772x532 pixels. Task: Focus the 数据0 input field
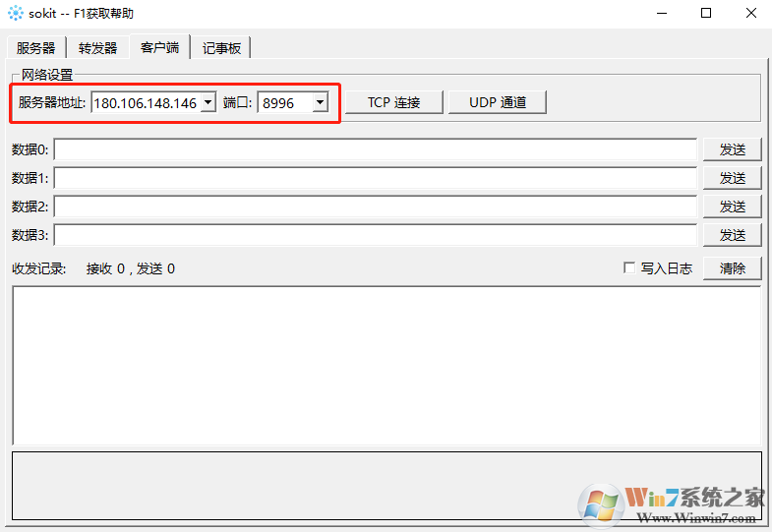(x=375, y=149)
